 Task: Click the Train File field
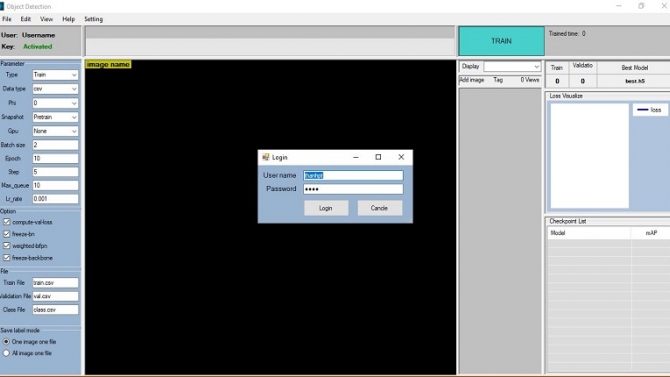pos(55,283)
